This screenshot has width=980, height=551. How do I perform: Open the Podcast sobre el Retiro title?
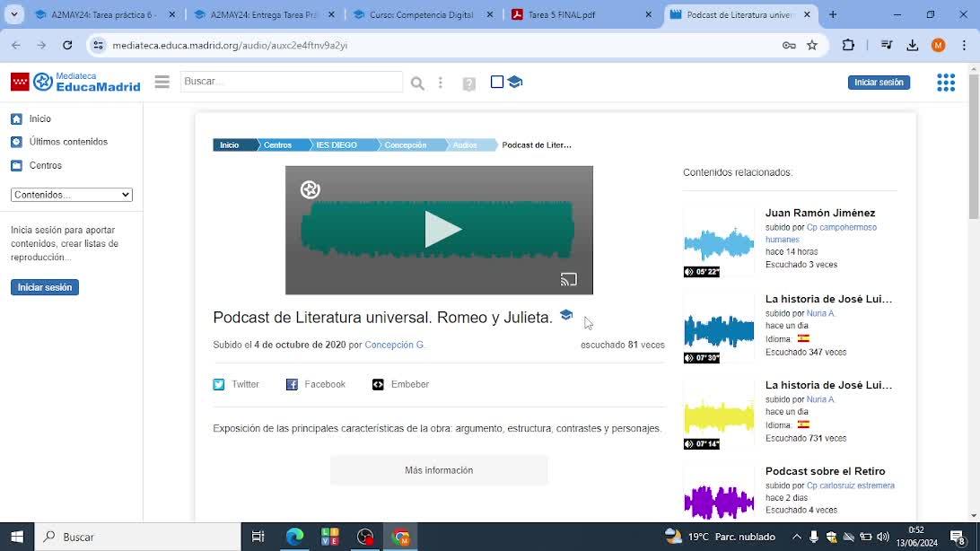[x=825, y=472]
